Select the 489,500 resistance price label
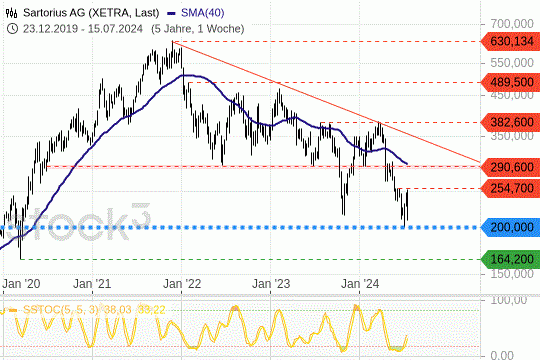 510,82
